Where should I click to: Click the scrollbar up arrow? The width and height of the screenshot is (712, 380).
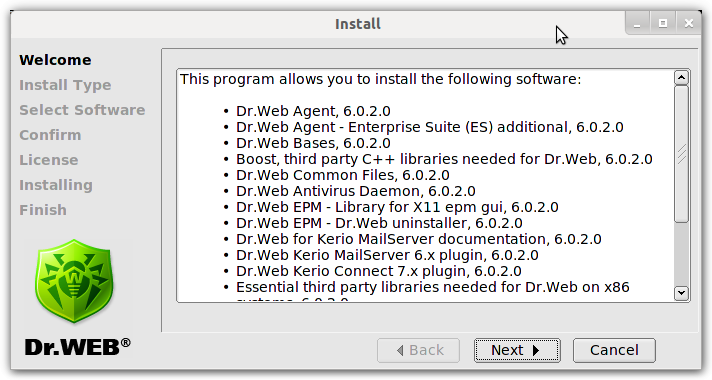pos(681,78)
